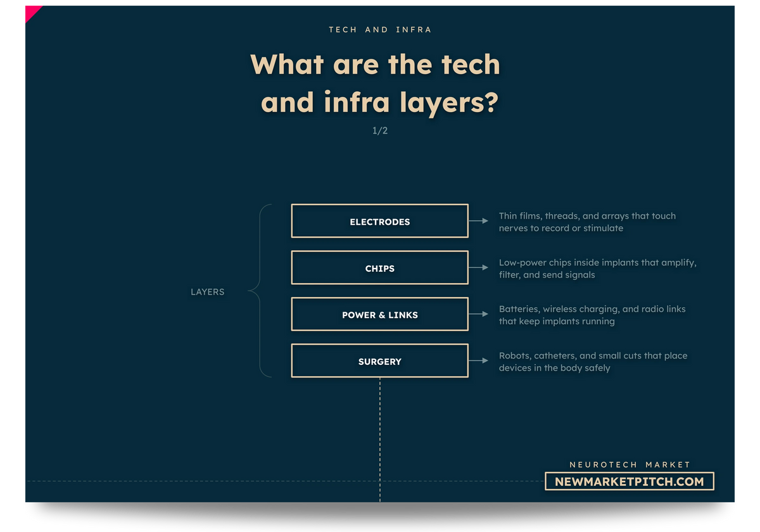Click the ELECTRODES layer box

380,221
